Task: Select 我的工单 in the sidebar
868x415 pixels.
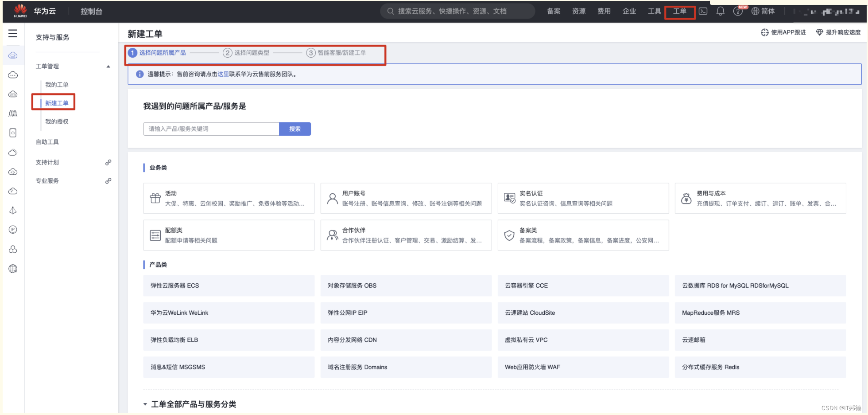Action: click(x=57, y=85)
